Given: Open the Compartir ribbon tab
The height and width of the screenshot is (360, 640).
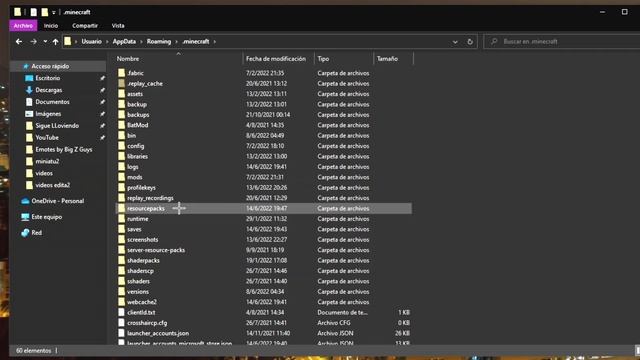Looking at the screenshot, I should [x=85, y=26].
